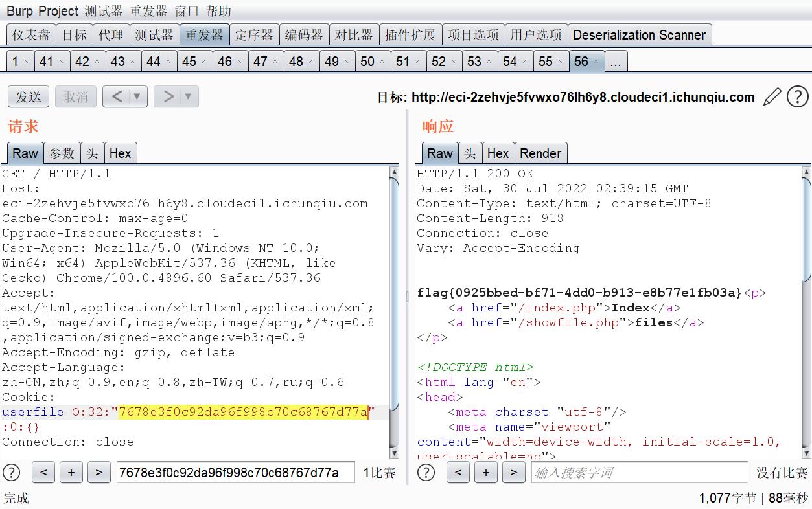This screenshot has width=812, height=509.
Task: Open the Project menu
Action: coord(58,11)
